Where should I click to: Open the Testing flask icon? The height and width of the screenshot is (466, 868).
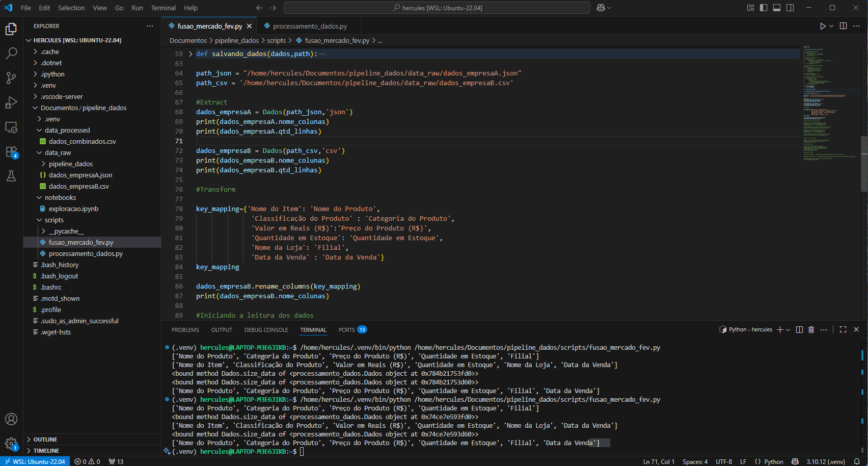11,176
